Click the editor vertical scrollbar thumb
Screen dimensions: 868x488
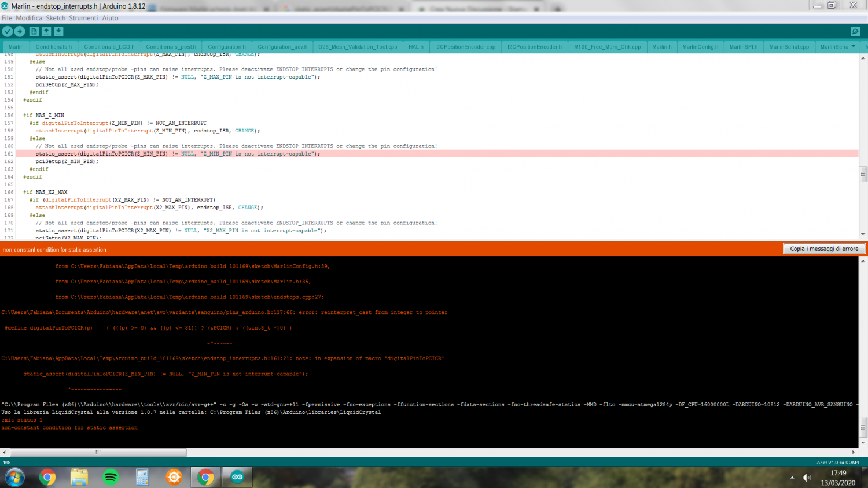(x=863, y=173)
